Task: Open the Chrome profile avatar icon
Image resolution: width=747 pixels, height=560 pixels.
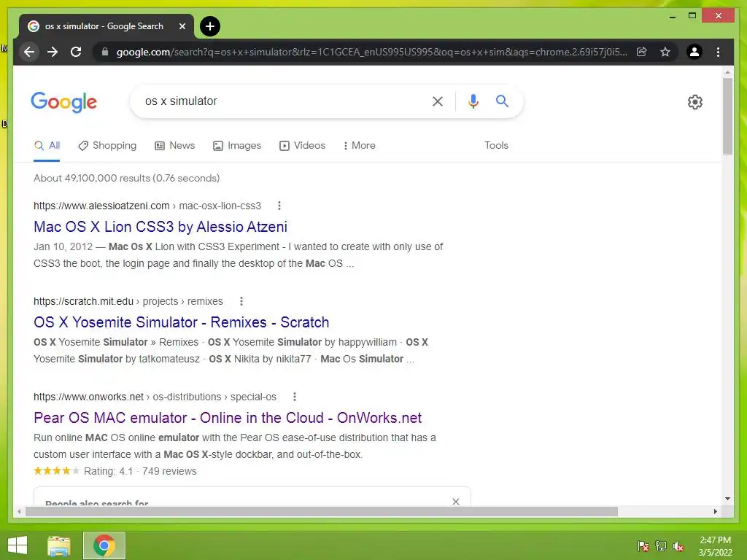Action: tap(694, 52)
